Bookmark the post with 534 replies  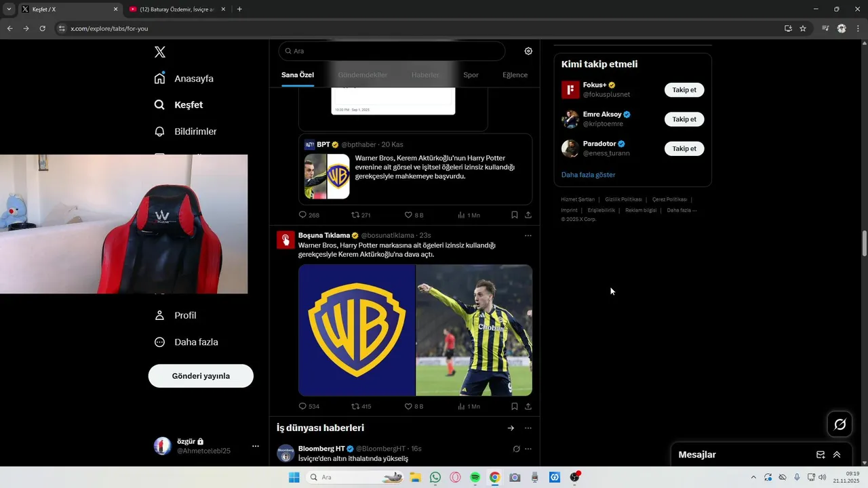514,407
